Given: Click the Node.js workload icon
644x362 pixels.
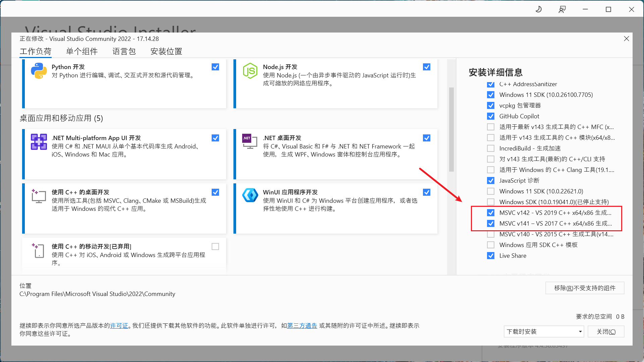Looking at the screenshot, I should [250, 71].
